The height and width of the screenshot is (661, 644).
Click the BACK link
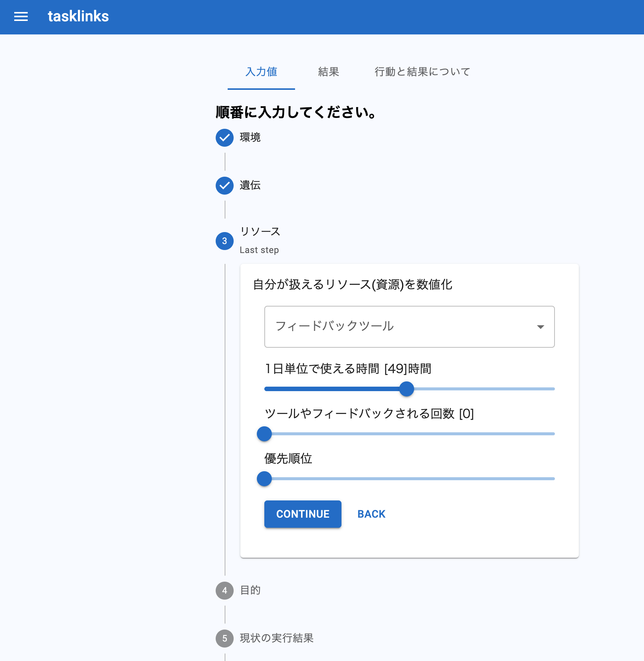[371, 514]
